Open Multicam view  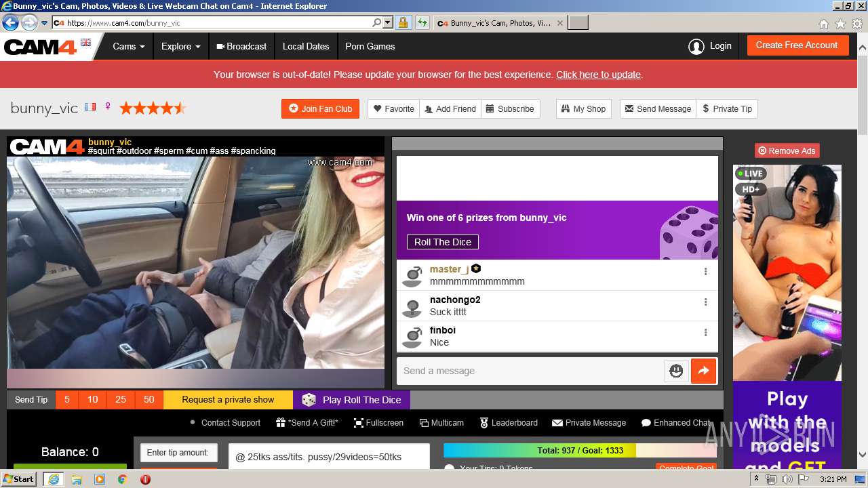tap(441, 422)
